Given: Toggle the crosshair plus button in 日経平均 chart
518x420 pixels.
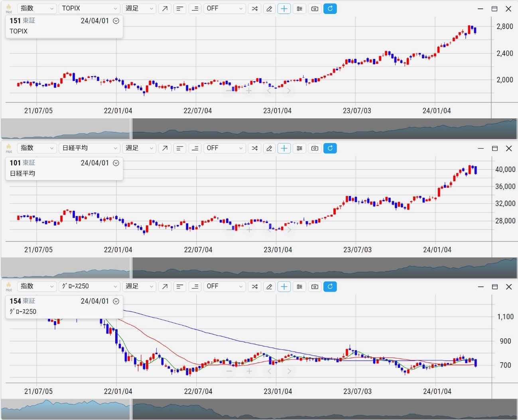Looking at the screenshot, I should [284, 148].
